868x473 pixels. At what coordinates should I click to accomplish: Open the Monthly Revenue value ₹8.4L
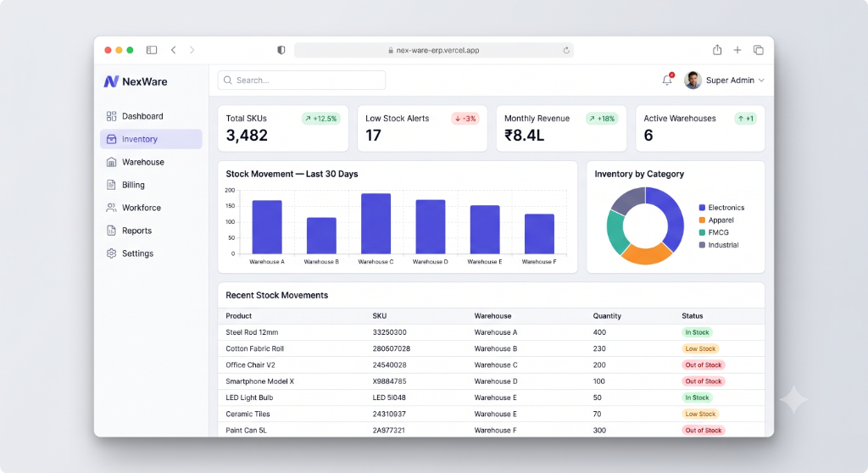(524, 135)
